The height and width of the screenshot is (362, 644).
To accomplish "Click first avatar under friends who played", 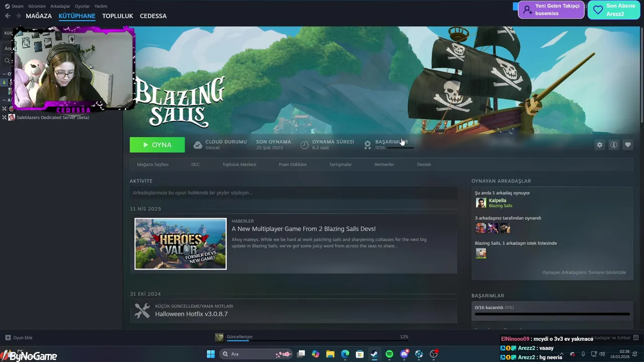I will point(481,228).
